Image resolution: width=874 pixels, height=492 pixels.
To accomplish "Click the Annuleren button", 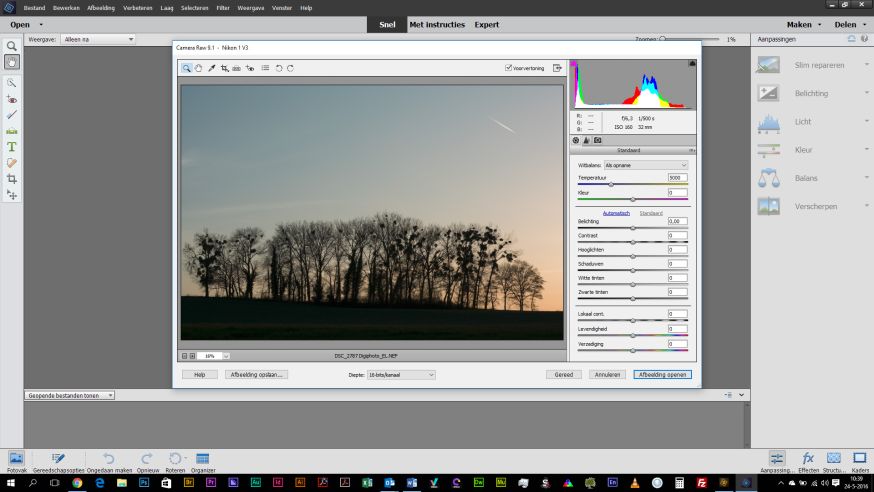I will coord(607,374).
